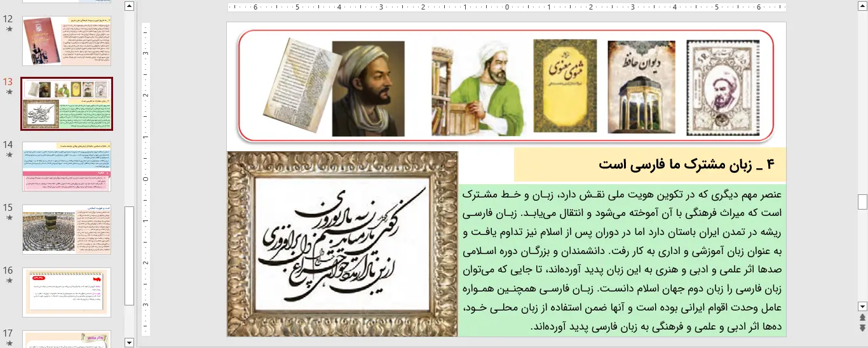Select slide 12 thumbnail in slide panel
The image size is (868, 348).
click(x=67, y=41)
